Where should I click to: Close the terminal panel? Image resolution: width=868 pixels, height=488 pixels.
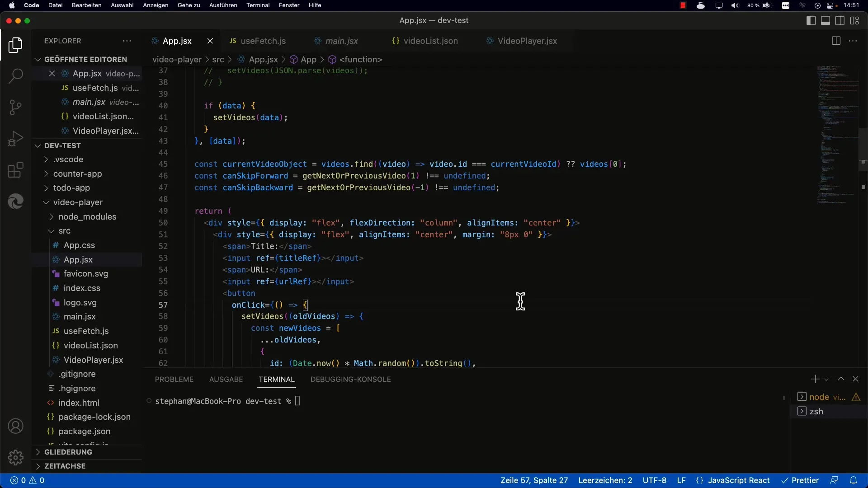855,379
